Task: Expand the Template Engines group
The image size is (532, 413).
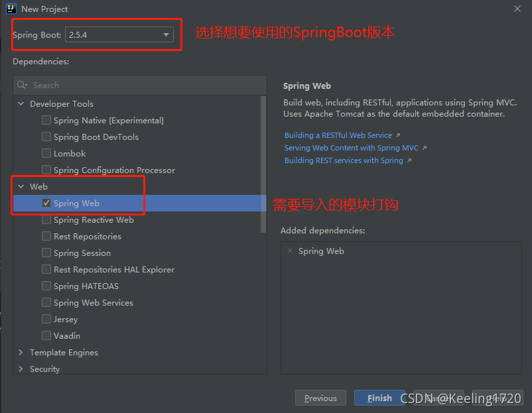Action: click(x=21, y=352)
